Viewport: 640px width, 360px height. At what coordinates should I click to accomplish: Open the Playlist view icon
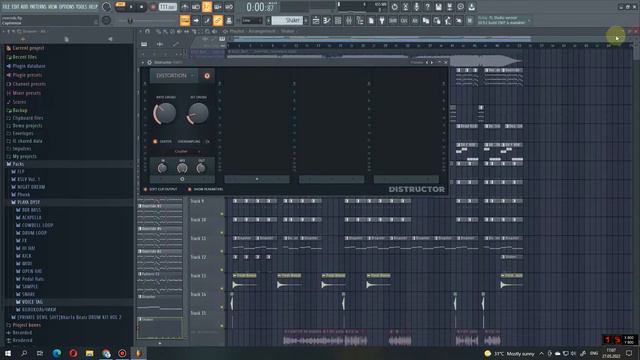pos(316,20)
